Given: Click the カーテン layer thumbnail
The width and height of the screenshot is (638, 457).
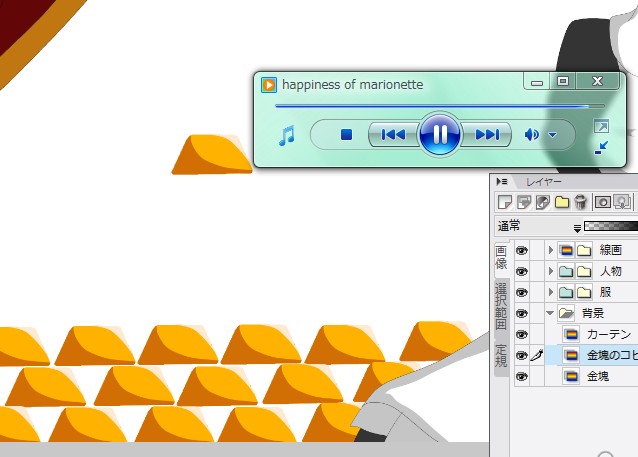Looking at the screenshot, I should click(x=572, y=334).
